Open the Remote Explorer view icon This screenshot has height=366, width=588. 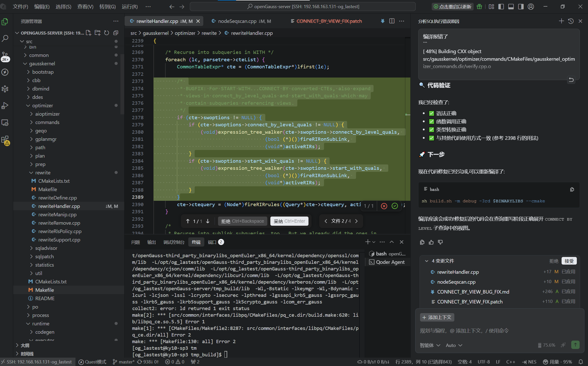(x=5, y=123)
